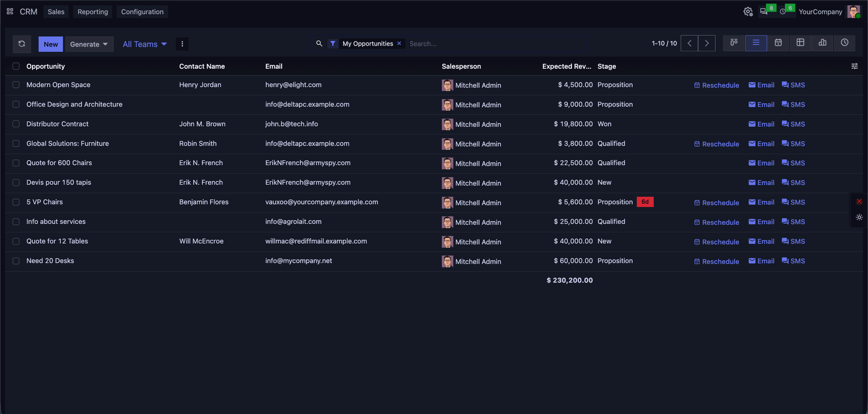868x414 pixels.
Task: Open the Graph view
Action: pos(822,43)
